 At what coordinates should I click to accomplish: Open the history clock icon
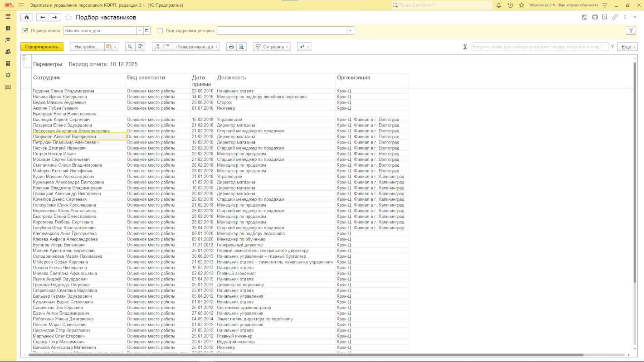510,5
